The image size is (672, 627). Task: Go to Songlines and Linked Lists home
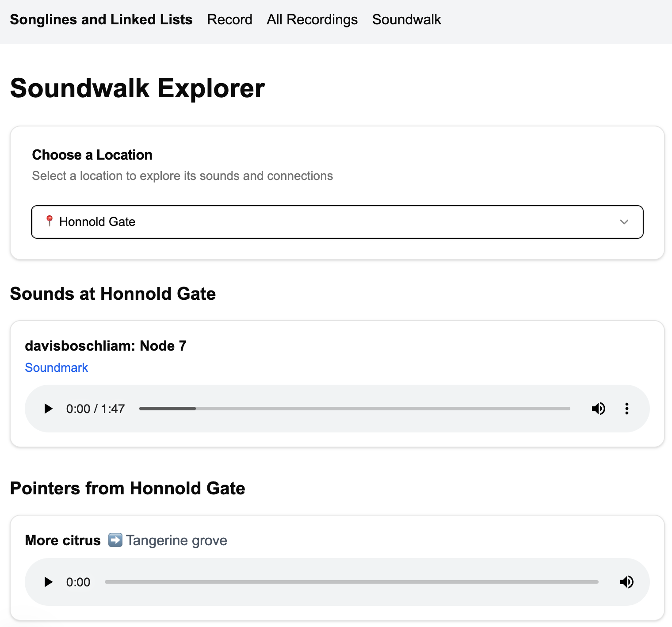point(101,19)
